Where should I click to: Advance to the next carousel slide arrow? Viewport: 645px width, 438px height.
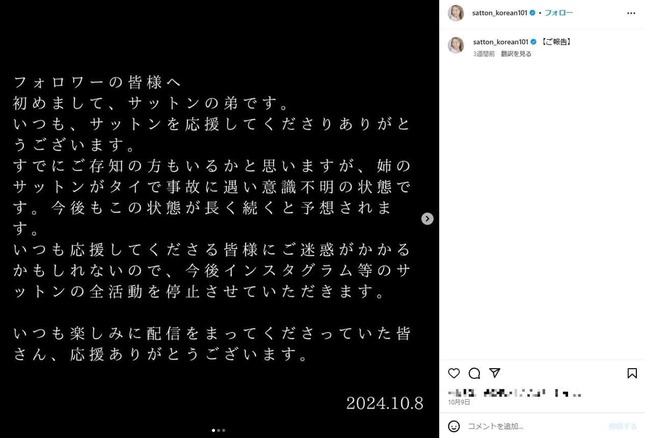[427, 218]
